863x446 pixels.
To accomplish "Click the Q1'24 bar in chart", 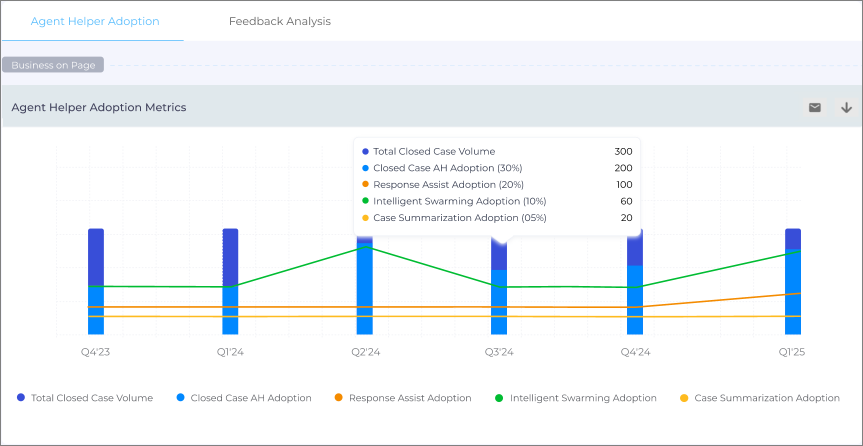I will click(230, 290).
